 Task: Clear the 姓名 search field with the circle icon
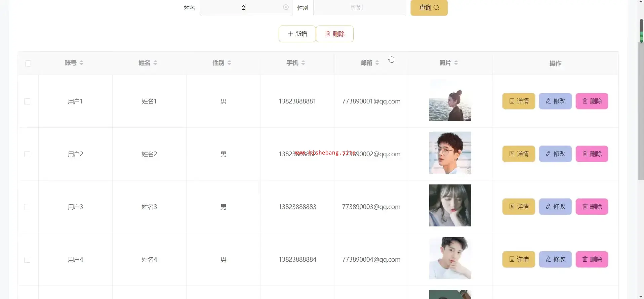pos(286,7)
